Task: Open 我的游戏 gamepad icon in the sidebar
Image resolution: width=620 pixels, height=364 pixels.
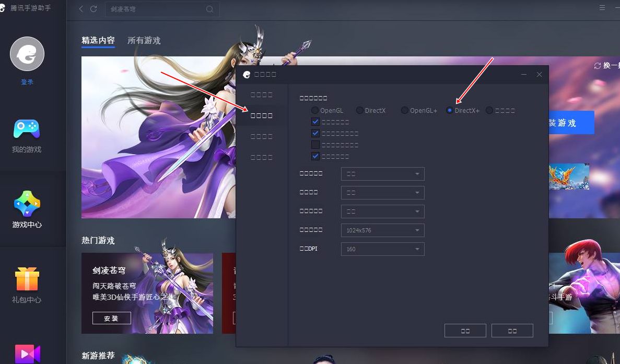Action: [27, 129]
